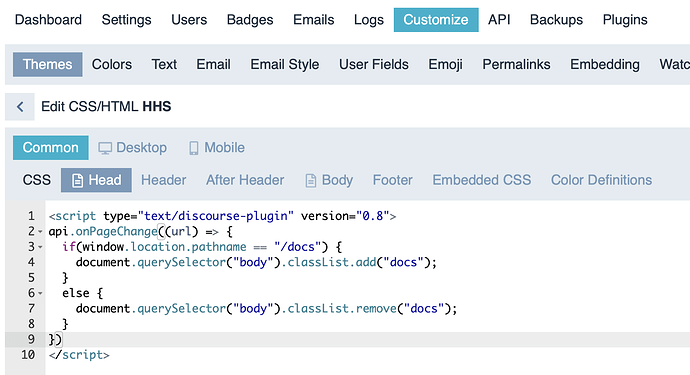Open the Embedded CSS field tab
Screen dimensions: 690x375
481,180
